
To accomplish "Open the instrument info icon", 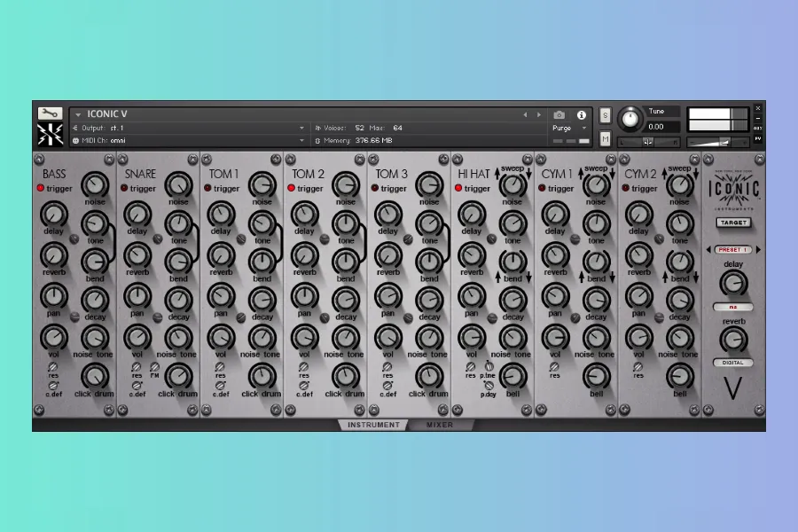I will [x=582, y=114].
